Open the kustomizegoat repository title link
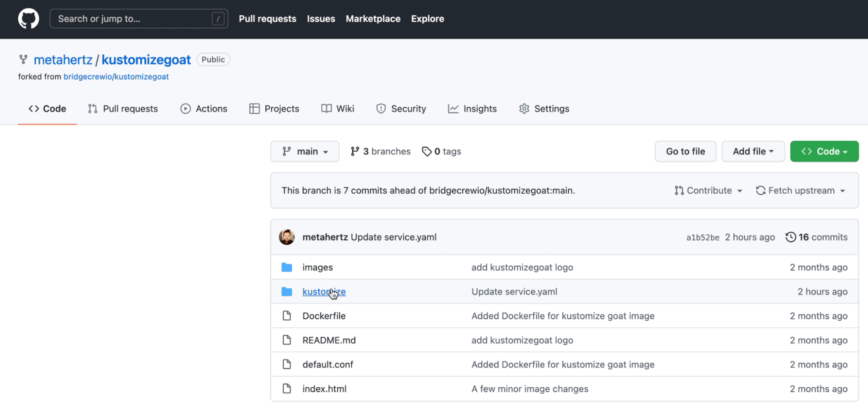Screen dimensions: 868x409 [x=146, y=59]
